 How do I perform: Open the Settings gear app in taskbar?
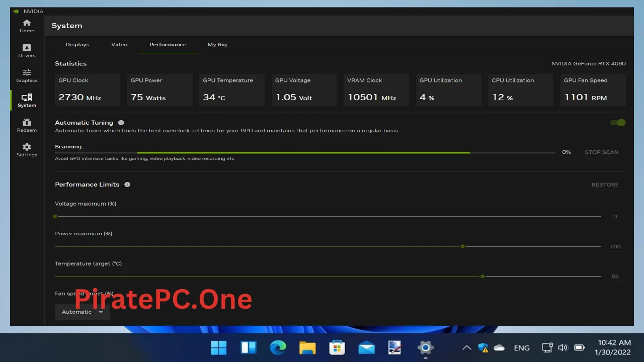(425, 347)
